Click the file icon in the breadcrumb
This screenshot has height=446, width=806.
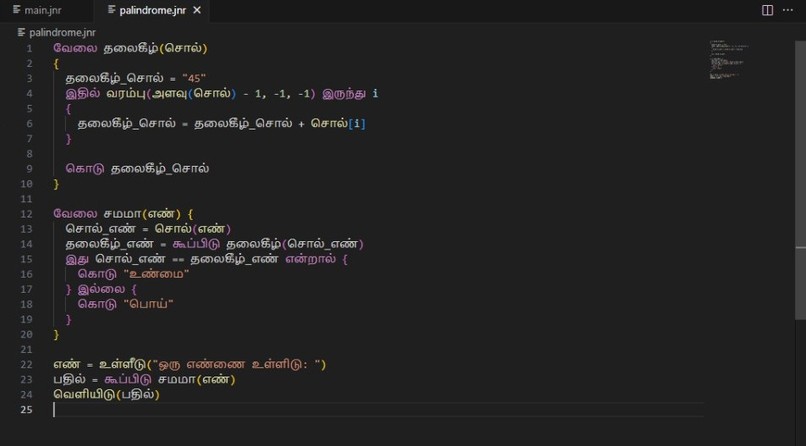coord(21,32)
